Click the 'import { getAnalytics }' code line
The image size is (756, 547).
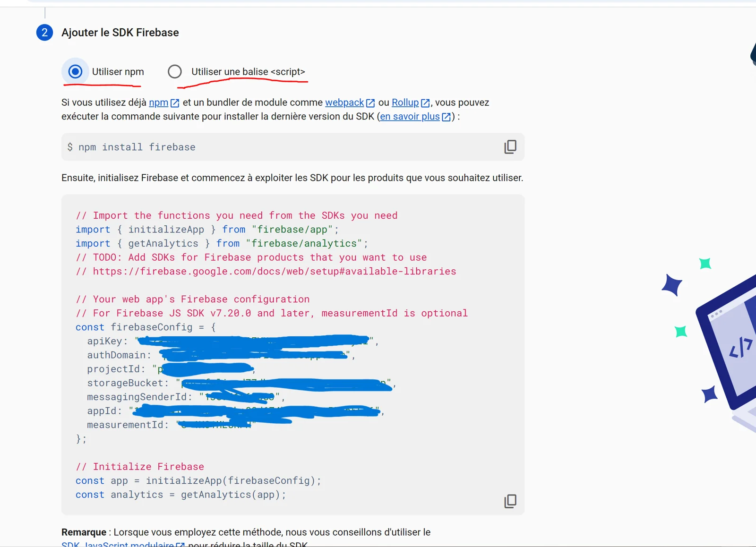coord(222,243)
